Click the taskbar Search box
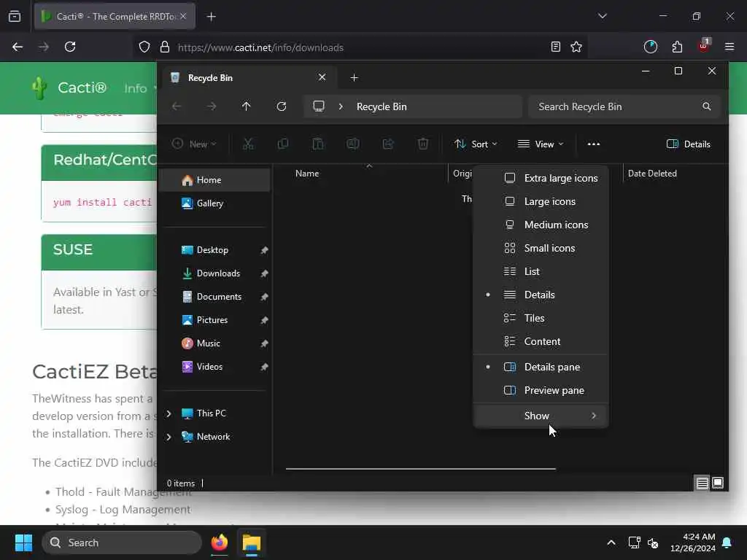 [122, 542]
